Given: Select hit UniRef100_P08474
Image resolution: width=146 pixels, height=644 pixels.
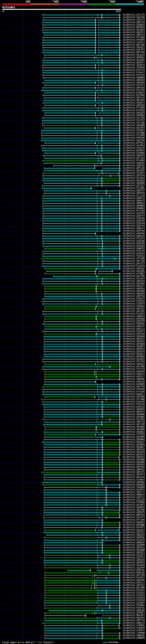Looking at the screenshot, I should 134,93.
